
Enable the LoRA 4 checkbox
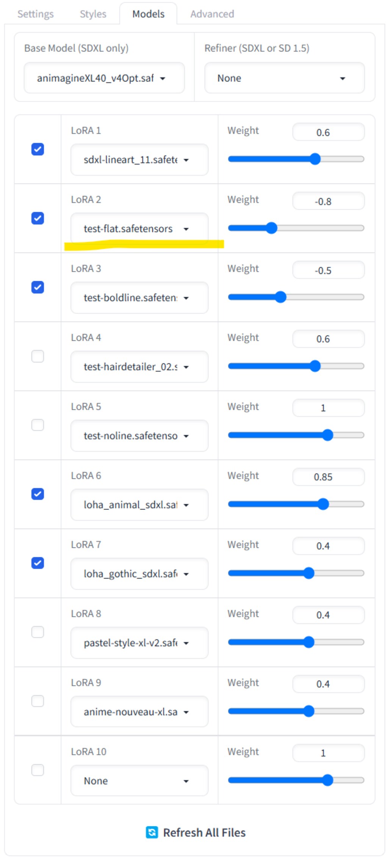[x=38, y=356]
